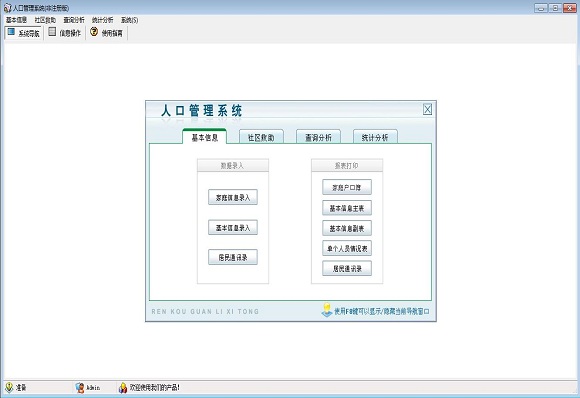The image size is (580, 398).
Task: Select the 基本信息 tab in navigation dialog
Action: [x=205, y=137]
